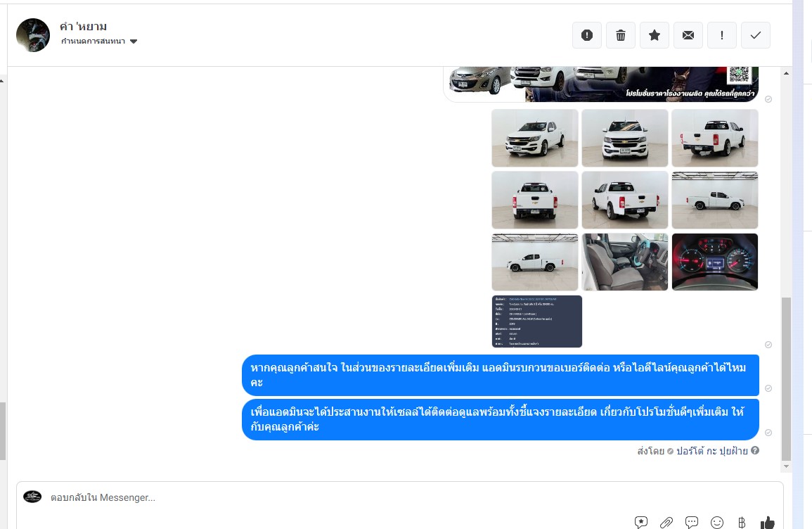Click chat scrollbar up arrow
812x529 pixels.
[786, 74]
